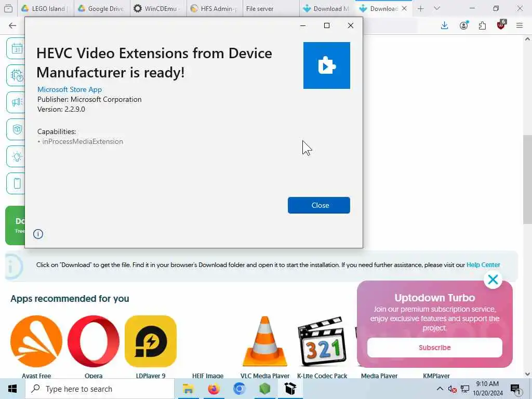Click the HEVC Video Extensions app logo

326,65
